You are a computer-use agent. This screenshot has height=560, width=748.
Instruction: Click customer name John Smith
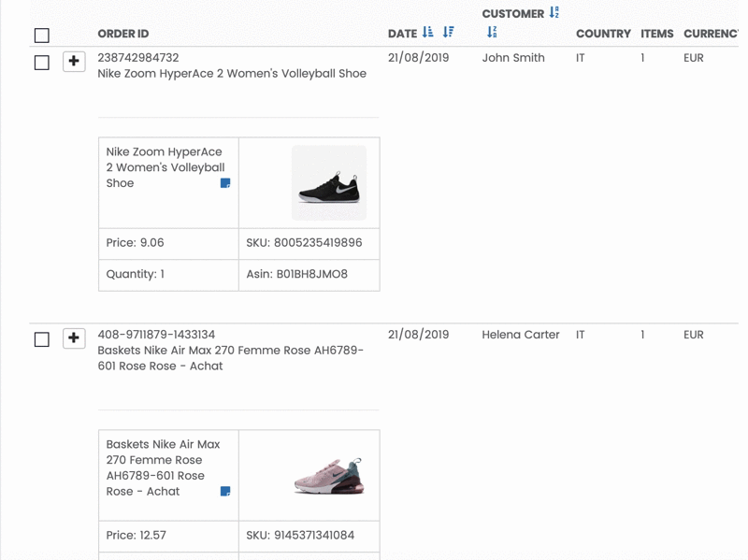tap(513, 58)
